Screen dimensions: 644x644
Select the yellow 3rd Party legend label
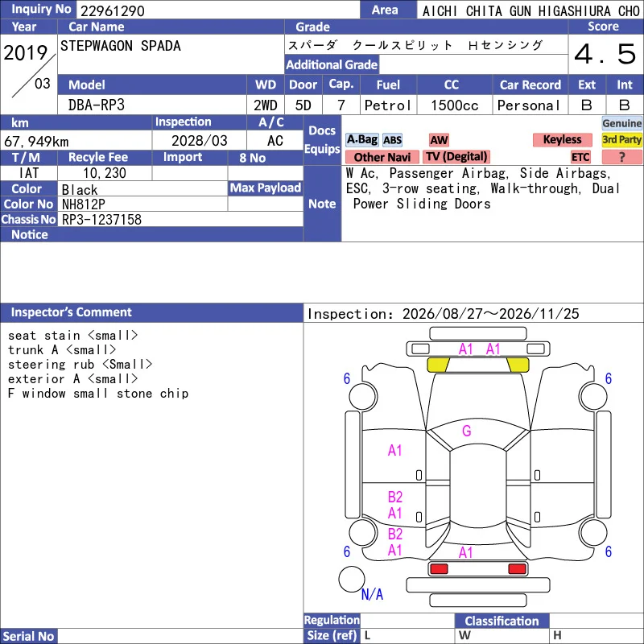tap(621, 139)
